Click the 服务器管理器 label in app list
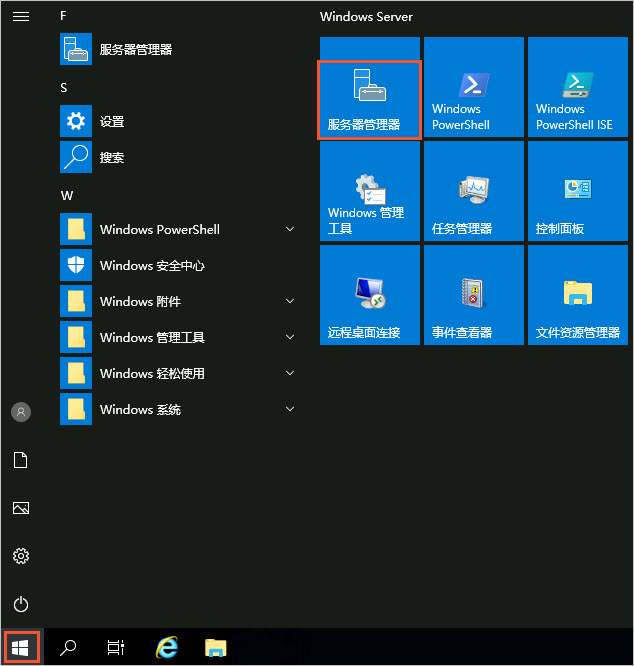634x666 pixels. (136, 49)
